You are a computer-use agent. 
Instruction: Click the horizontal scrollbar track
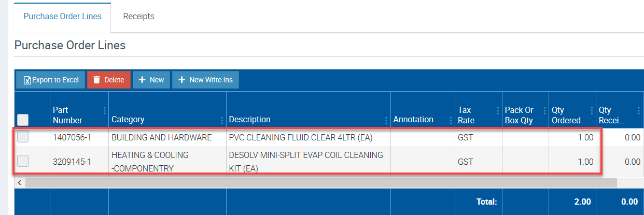pyautogui.click(x=321, y=182)
